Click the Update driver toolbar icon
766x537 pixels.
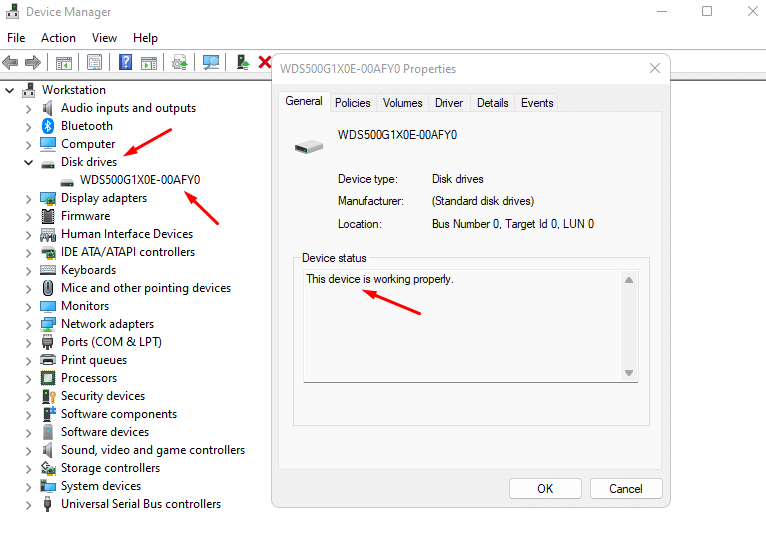[180, 62]
